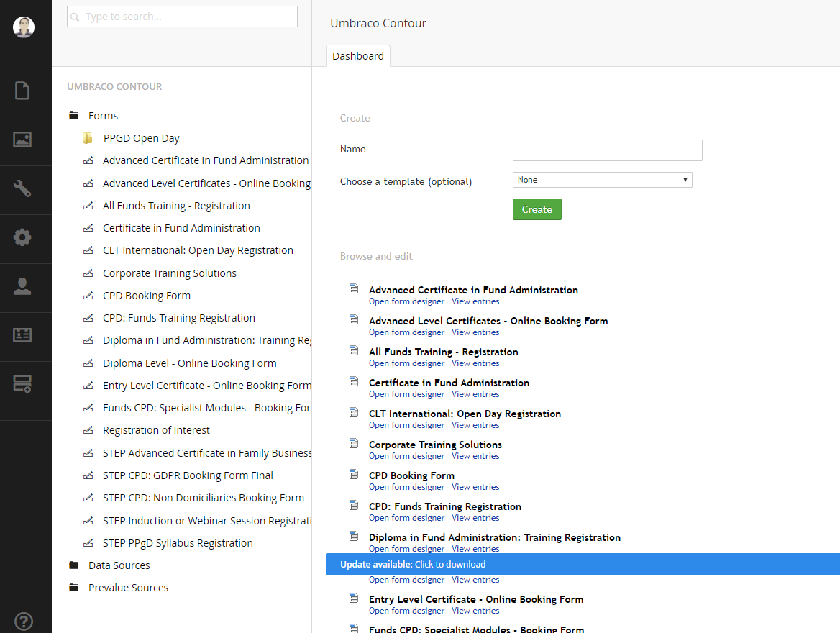840x633 pixels.
Task: View entries for Corporate Training Solutions
Action: [x=475, y=456]
